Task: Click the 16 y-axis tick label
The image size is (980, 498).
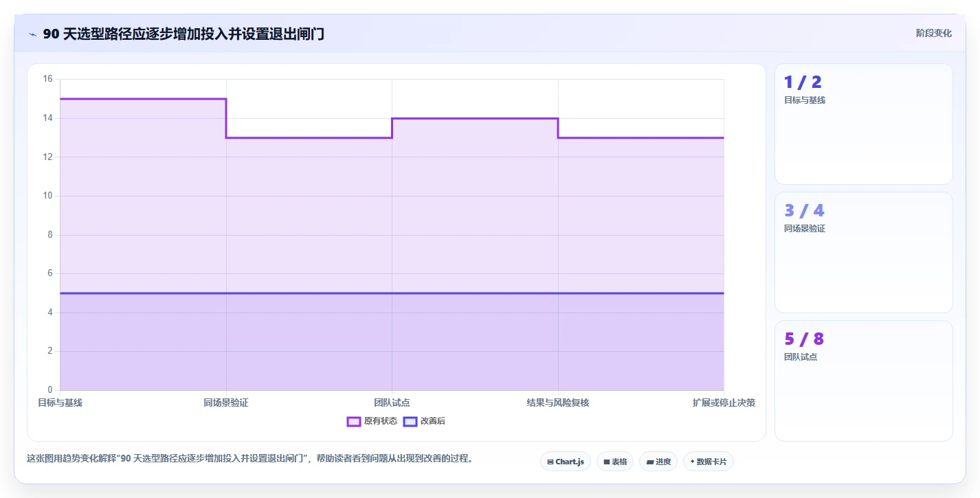Action: click(x=48, y=79)
